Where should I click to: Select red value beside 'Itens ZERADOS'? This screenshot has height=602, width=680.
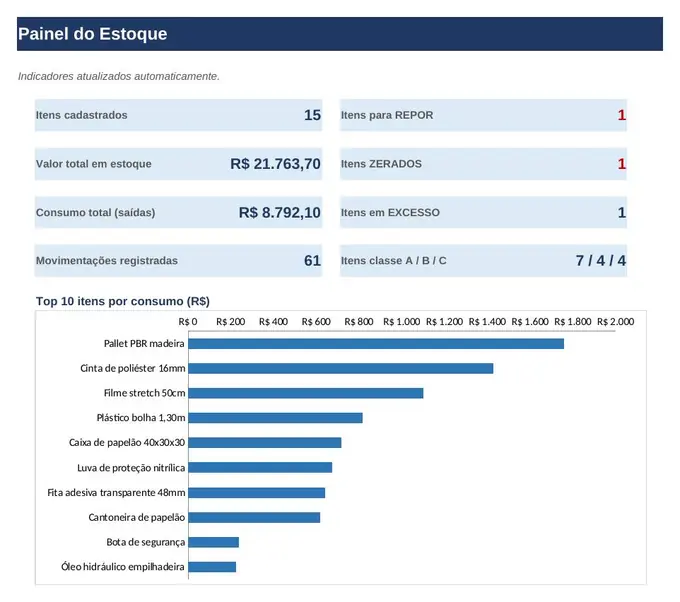[622, 164]
